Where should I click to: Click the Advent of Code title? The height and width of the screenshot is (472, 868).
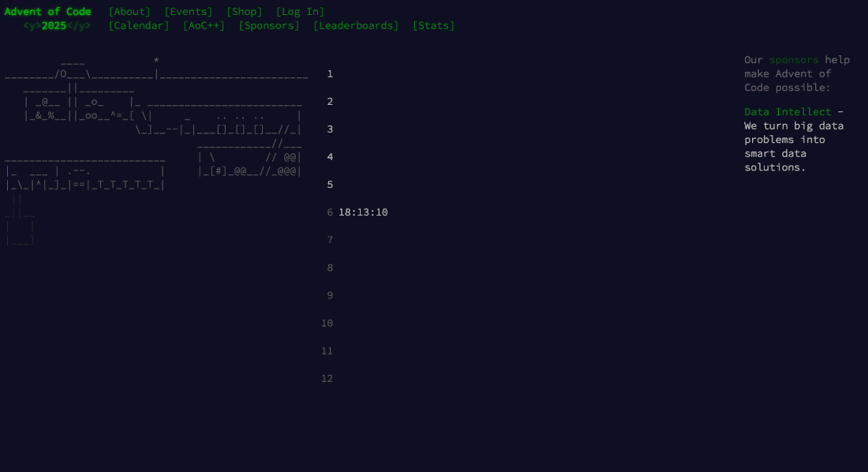pos(48,11)
